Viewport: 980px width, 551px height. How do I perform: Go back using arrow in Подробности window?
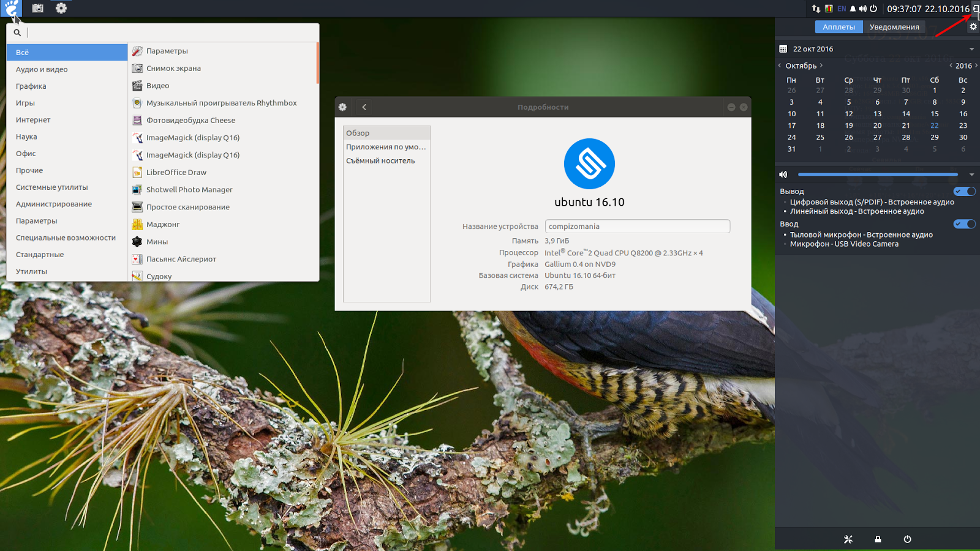(x=364, y=107)
